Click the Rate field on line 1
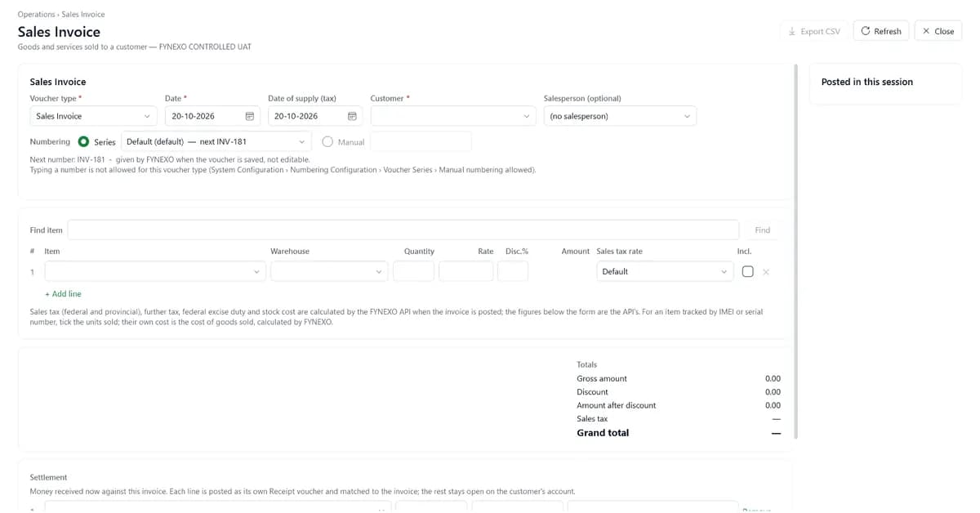 tap(465, 271)
